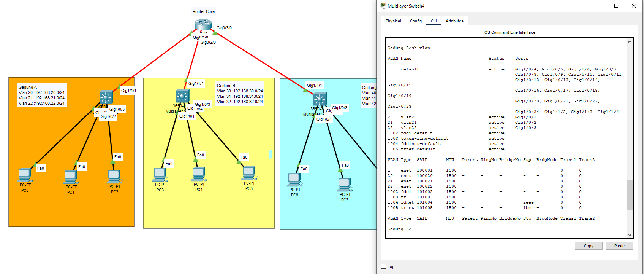Click the Fa0 label above PC5

coord(244,157)
